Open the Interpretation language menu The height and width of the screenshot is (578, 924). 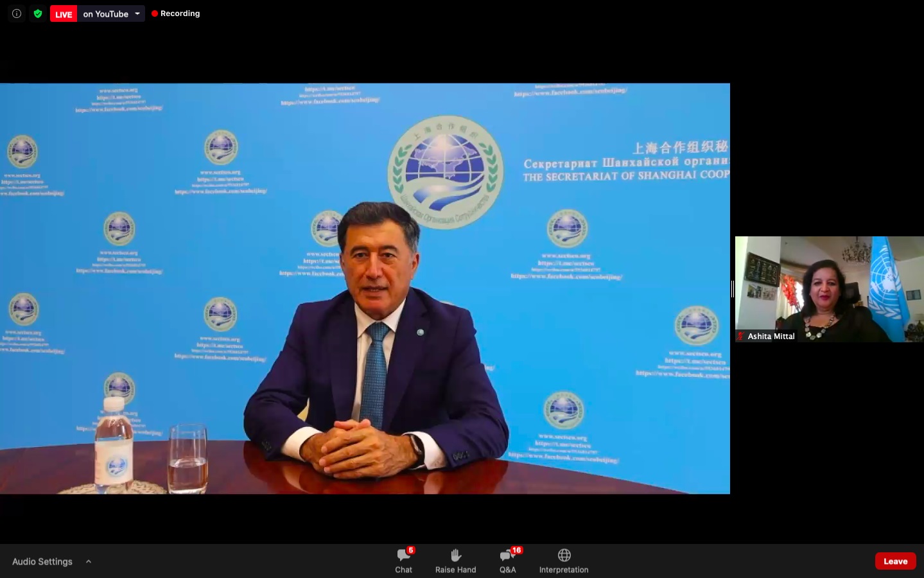pos(564,561)
